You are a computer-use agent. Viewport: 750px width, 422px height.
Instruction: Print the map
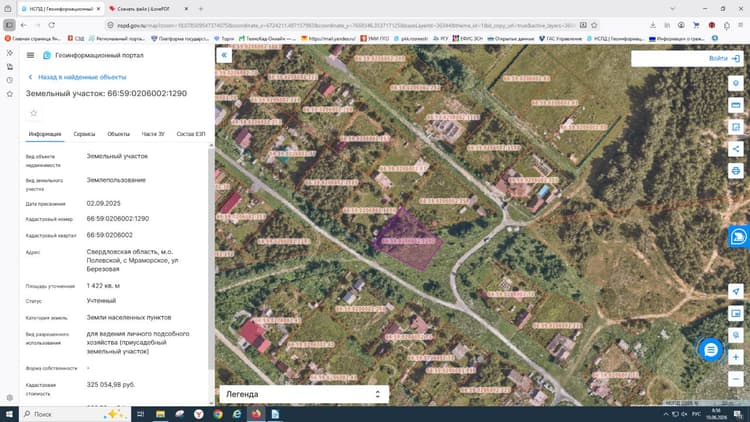click(x=736, y=171)
